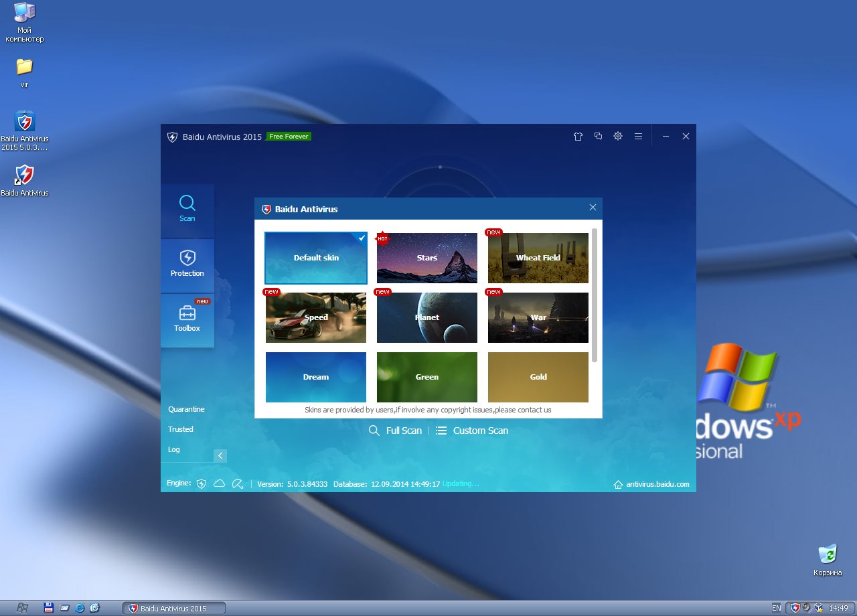This screenshot has height=616, width=857.
Task: Open Internet Explorer from quick launch
Action: tap(80, 608)
